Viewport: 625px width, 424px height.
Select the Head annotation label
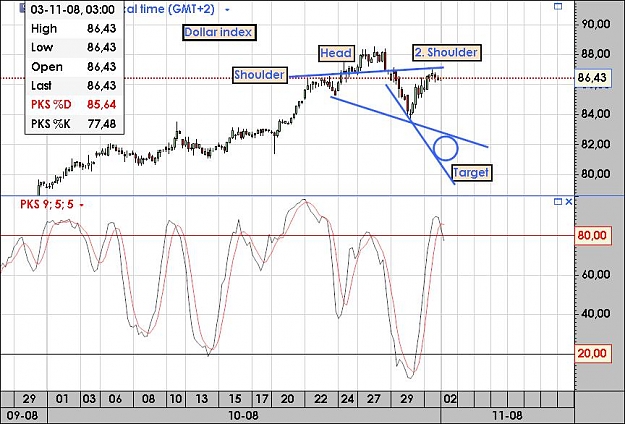coord(336,53)
